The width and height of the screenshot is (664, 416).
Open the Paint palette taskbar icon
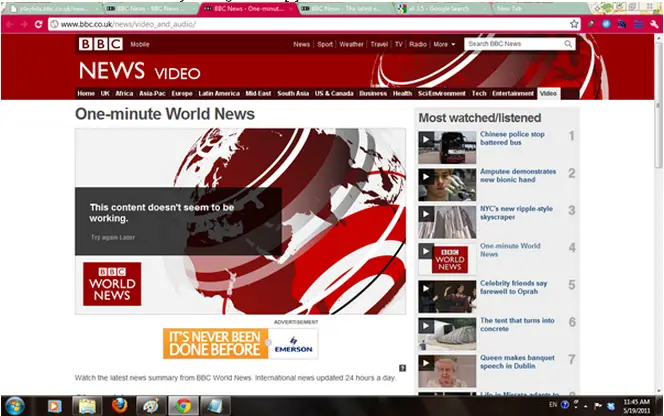coord(151,406)
